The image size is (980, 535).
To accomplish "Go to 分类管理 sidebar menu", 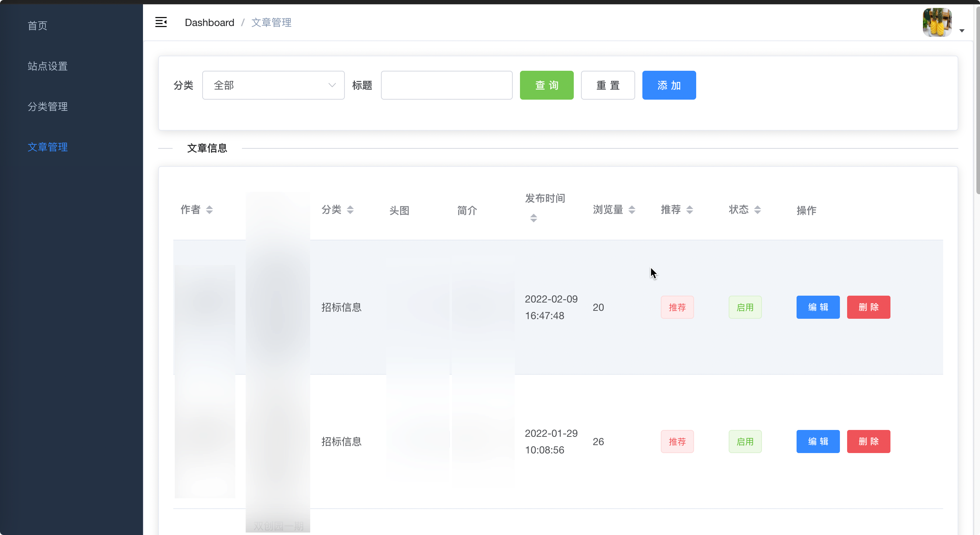I will click(48, 106).
